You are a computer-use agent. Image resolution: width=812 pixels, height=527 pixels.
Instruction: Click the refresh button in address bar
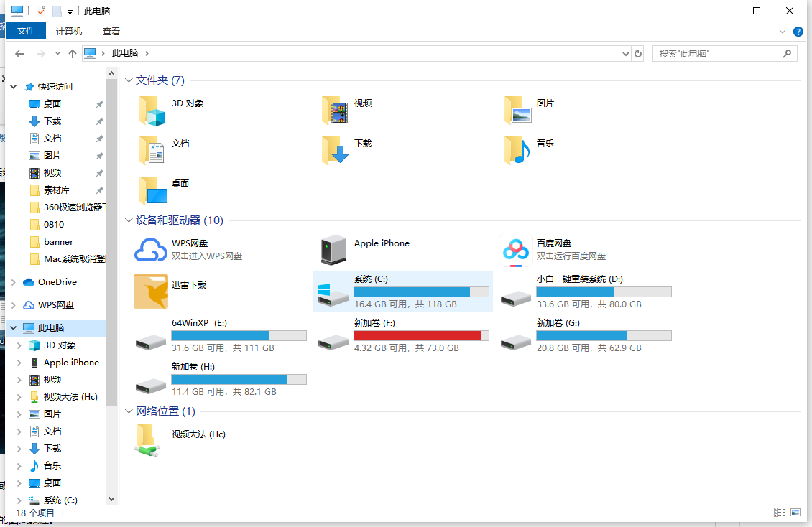coord(638,52)
